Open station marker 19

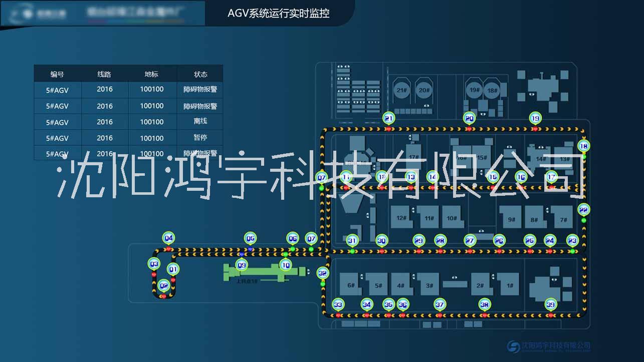[535, 118]
